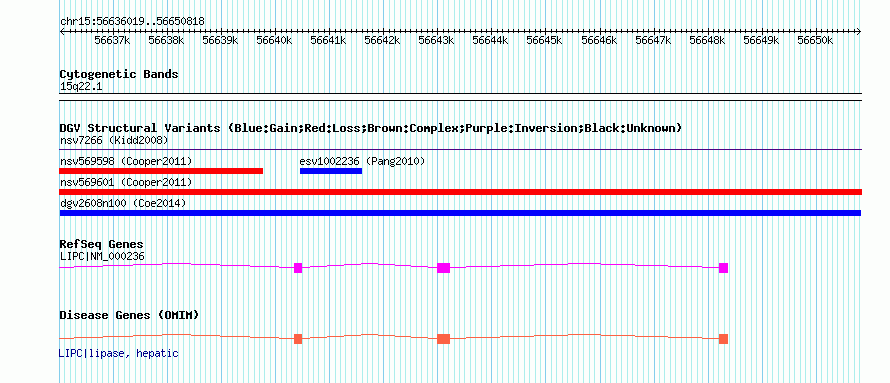The height and width of the screenshot is (383, 890).
Task: Click the 56640k ruler tick label
Action: pos(274,41)
